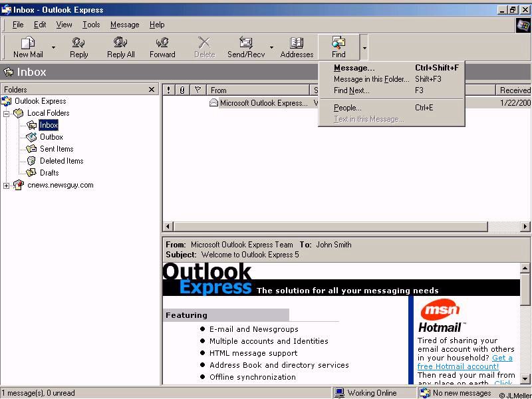The height and width of the screenshot is (399, 532).
Task: Click the Reply All toolbar icon
Action: pos(120,47)
